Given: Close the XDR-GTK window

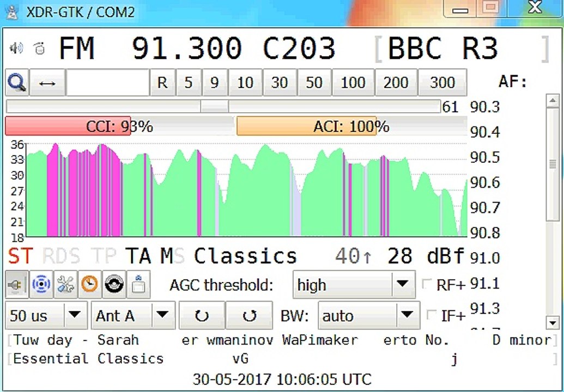Looking at the screenshot, I should click(535, 9).
